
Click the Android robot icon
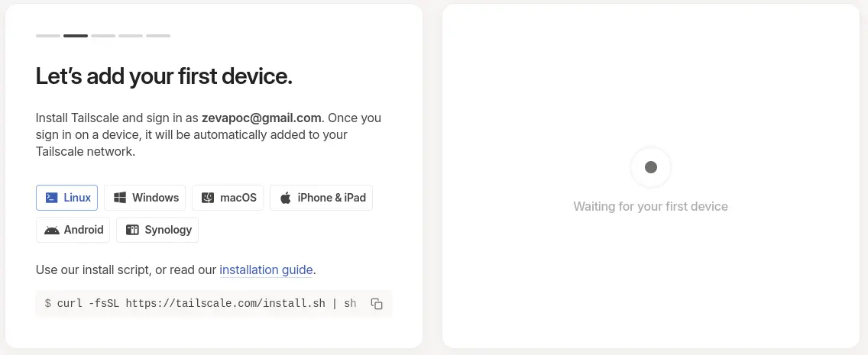[x=51, y=230]
